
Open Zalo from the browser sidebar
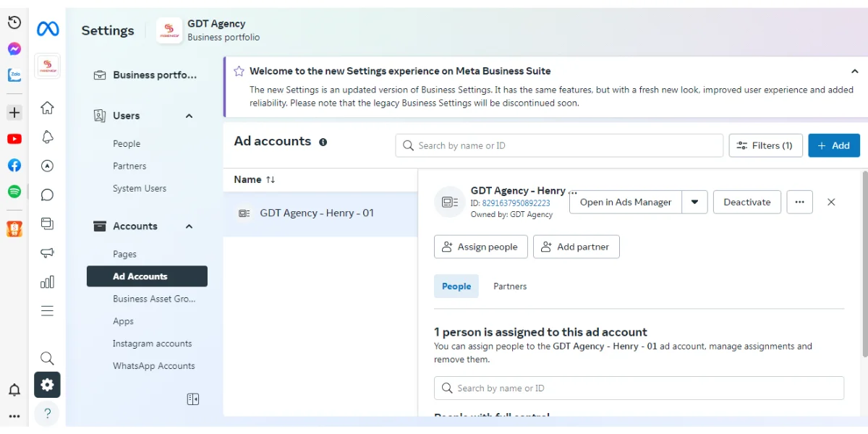pos(14,75)
